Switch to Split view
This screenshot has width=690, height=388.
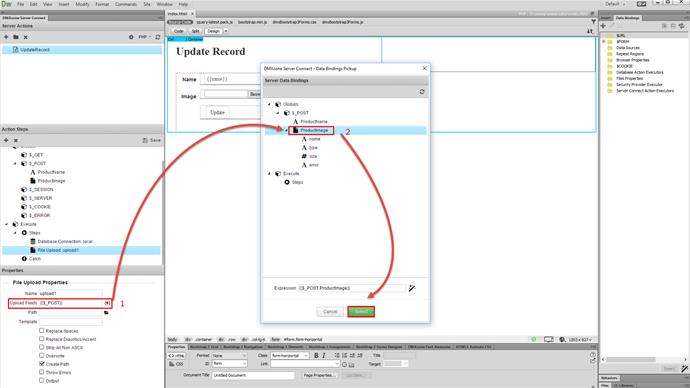pos(195,31)
